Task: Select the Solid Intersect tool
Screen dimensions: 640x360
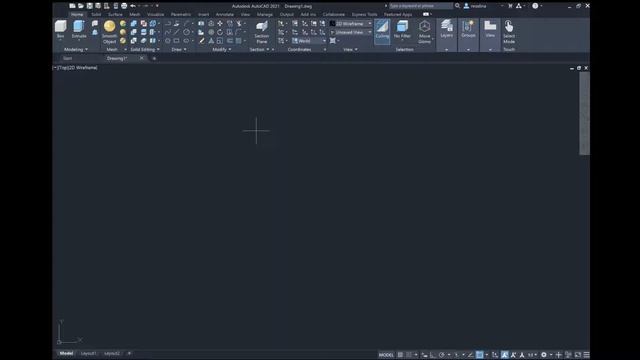Action: (x=133, y=41)
